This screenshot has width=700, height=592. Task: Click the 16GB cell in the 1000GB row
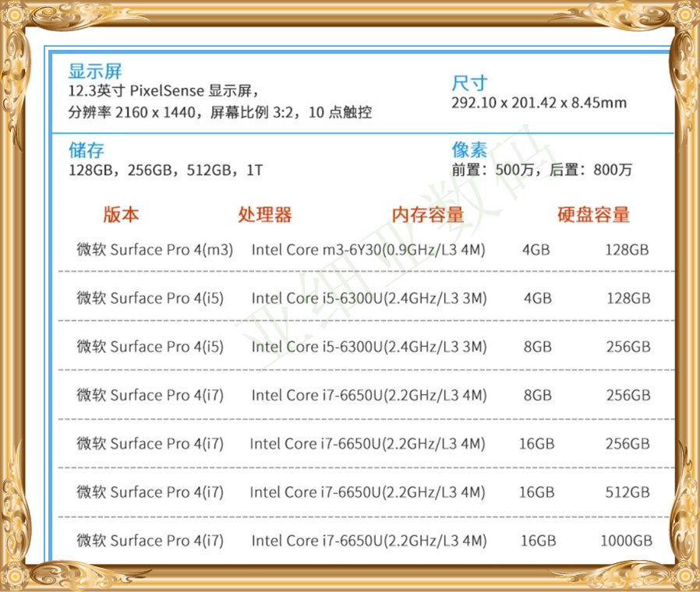[539, 541]
